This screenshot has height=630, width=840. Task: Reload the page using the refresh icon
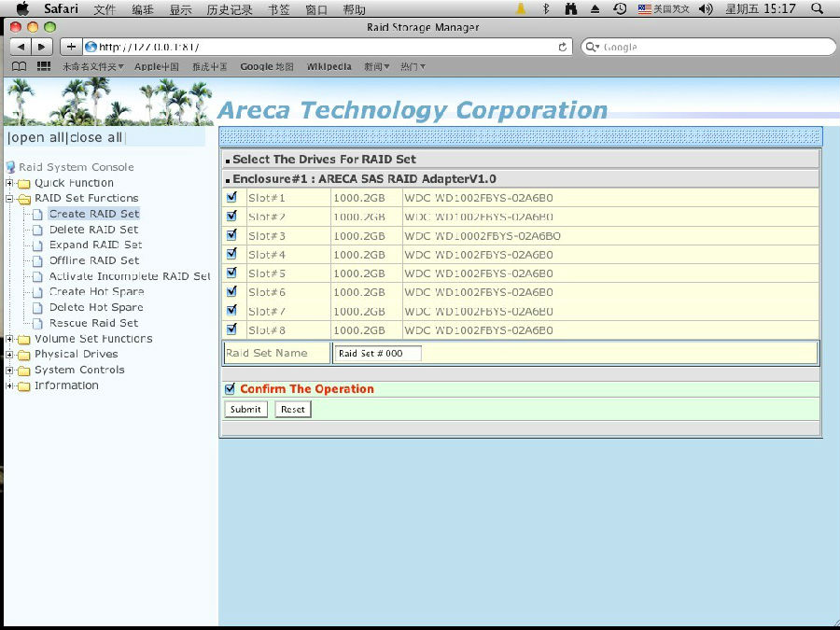(563, 47)
